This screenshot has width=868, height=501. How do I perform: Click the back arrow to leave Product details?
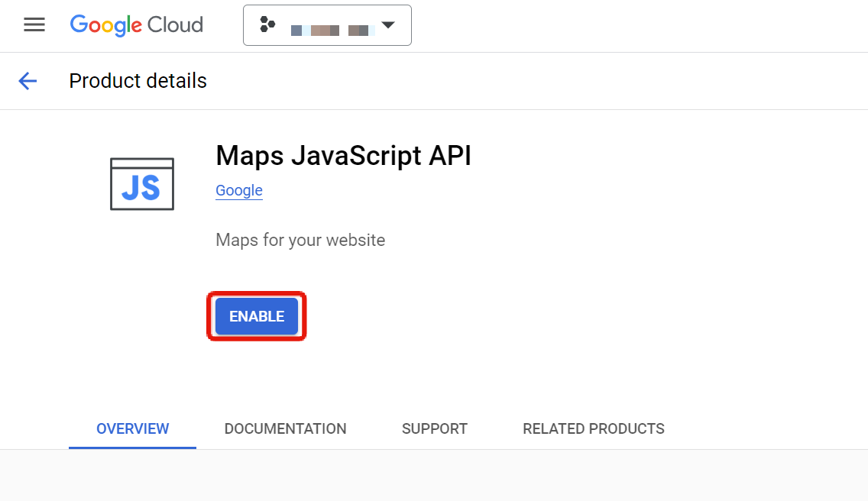(x=28, y=81)
